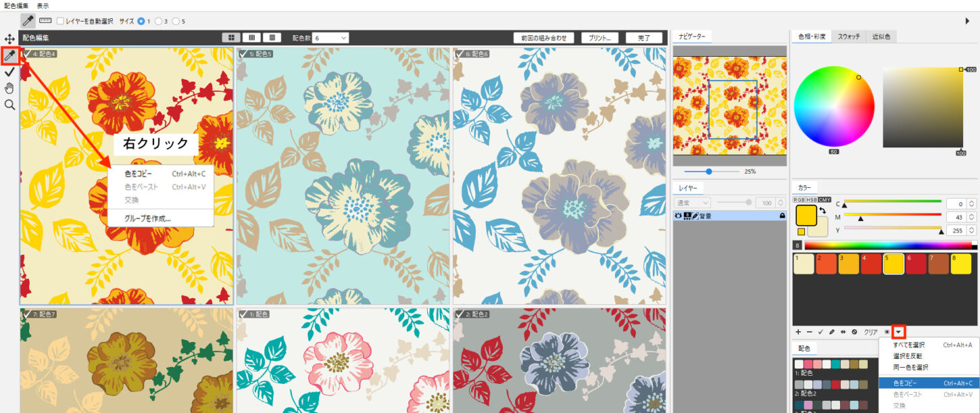
Task: Click the ruler icon in options bar
Action: pyautogui.click(x=46, y=21)
